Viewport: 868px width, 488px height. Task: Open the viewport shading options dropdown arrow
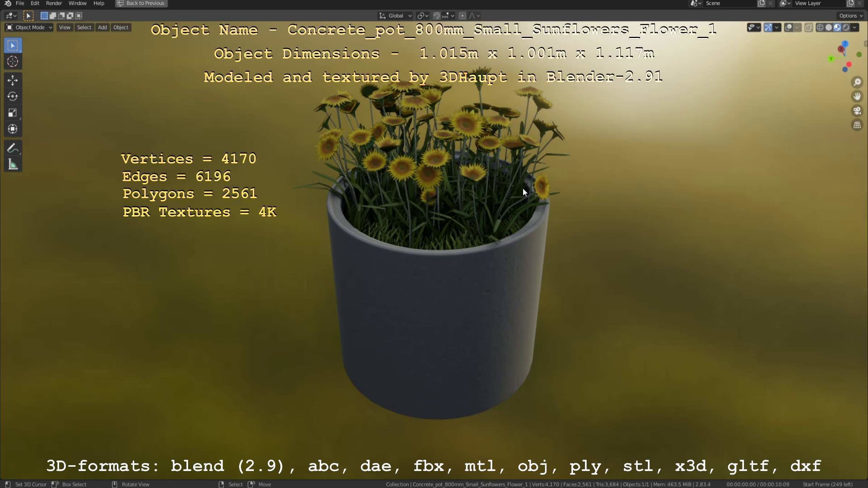click(855, 27)
